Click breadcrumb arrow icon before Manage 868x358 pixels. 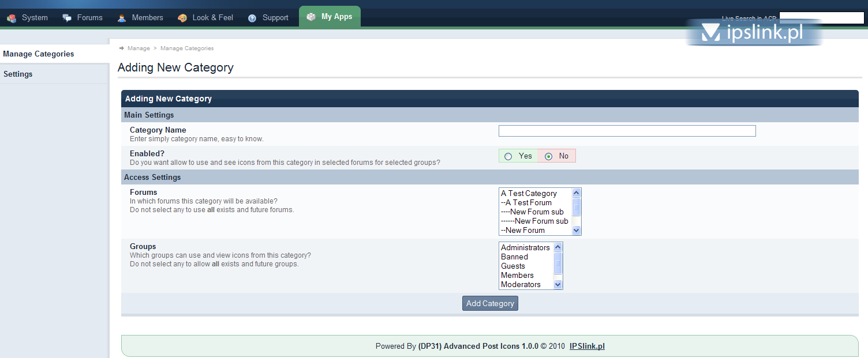122,48
